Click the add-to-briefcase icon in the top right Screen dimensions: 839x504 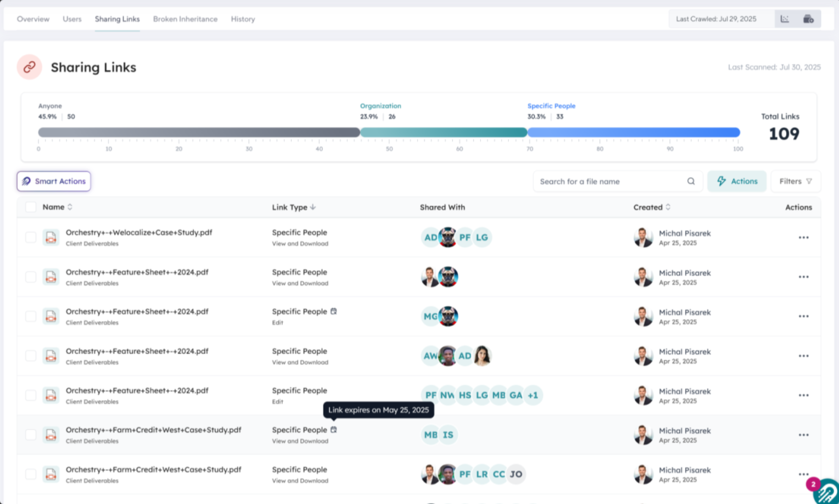(809, 19)
